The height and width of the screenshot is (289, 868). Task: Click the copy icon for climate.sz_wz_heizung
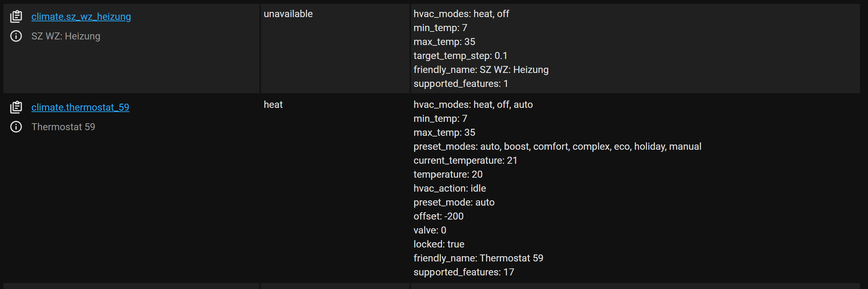16,16
